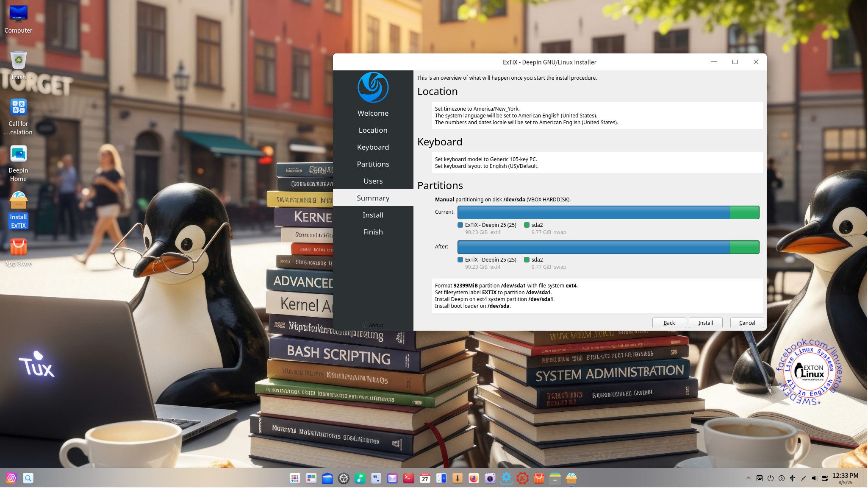
Task: Click the circled arrow tray icon
Action: tap(782, 478)
